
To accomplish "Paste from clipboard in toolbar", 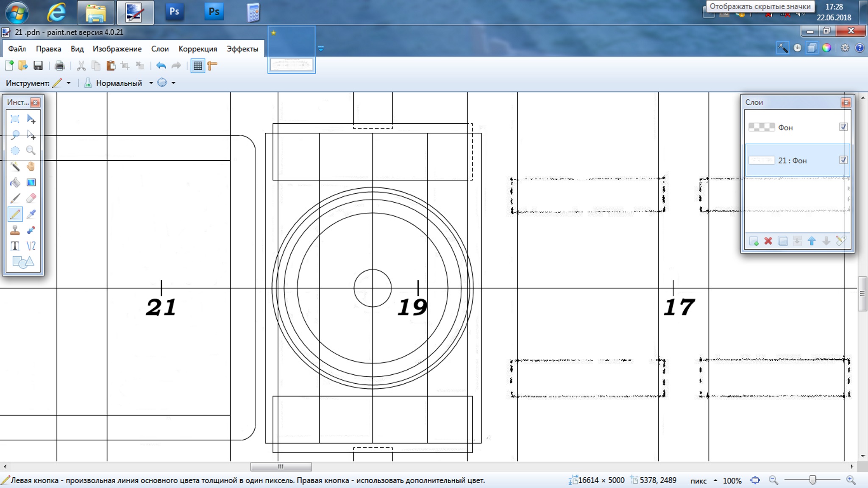I will (111, 66).
